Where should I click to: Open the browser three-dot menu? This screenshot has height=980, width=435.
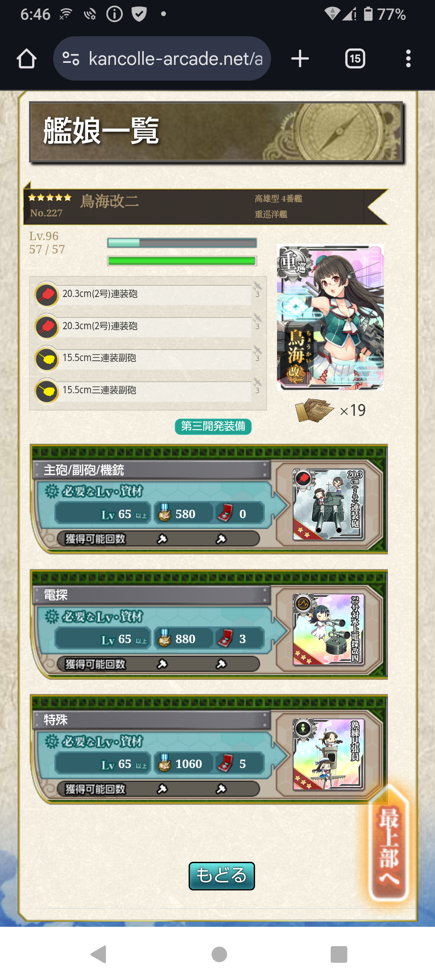(x=408, y=59)
